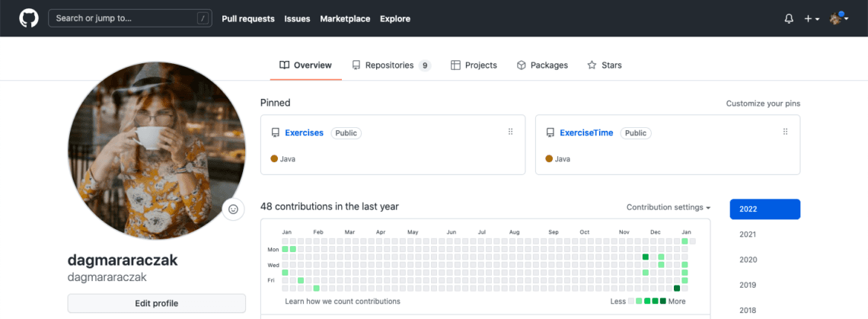The height and width of the screenshot is (319, 868).
Task: Open the Exercises pinned repository
Action: (x=304, y=133)
